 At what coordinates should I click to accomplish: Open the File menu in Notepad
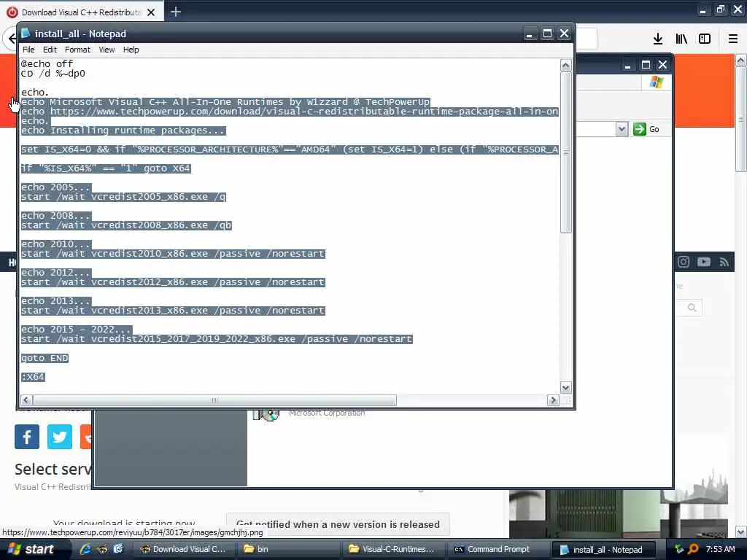click(x=28, y=50)
